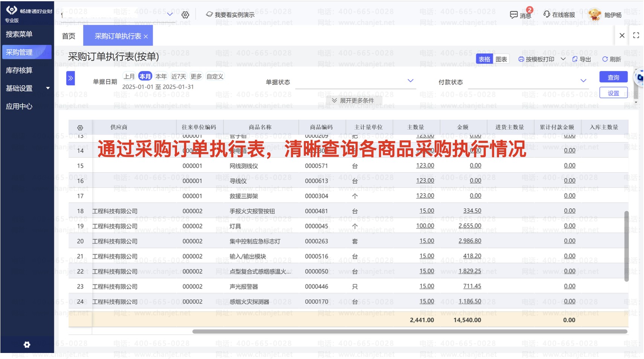The width and height of the screenshot is (644, 359).
Task: Click amount 2,986.80 in row 20
Action: pyautogui.click(x=470, y=241)
